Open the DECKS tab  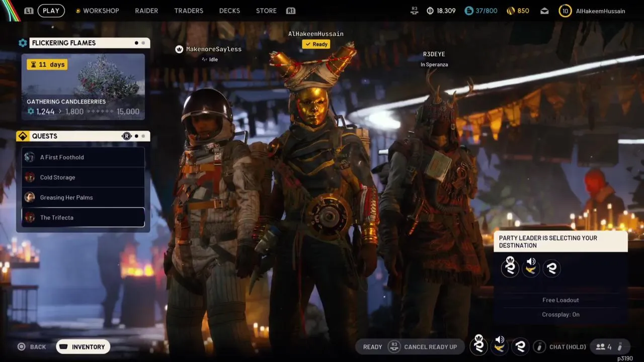229,11
